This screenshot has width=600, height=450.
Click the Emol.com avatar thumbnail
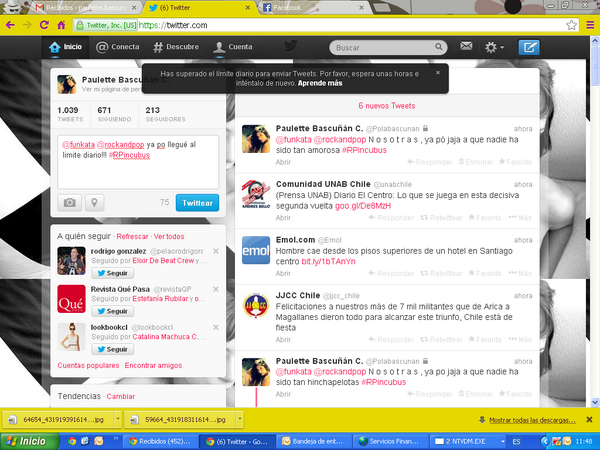pos(256,250)
